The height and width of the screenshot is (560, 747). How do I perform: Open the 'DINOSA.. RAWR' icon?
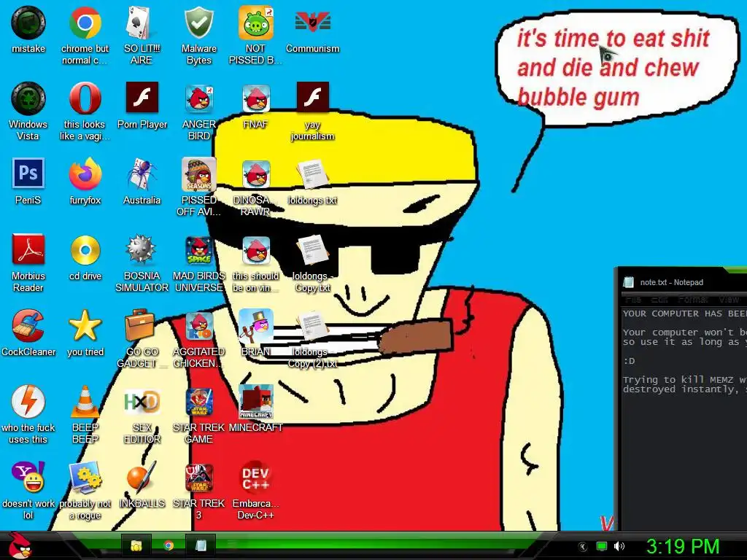click(255, 174)
